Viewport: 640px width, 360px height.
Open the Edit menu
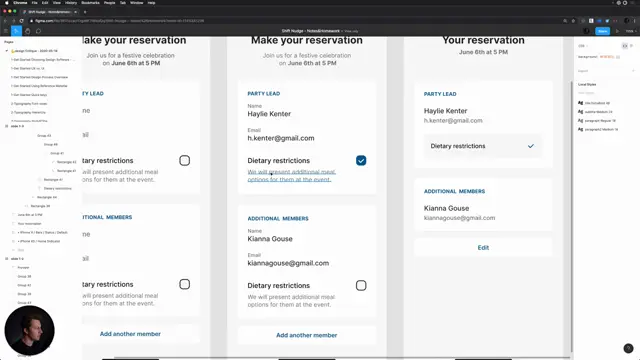(45, 3)
